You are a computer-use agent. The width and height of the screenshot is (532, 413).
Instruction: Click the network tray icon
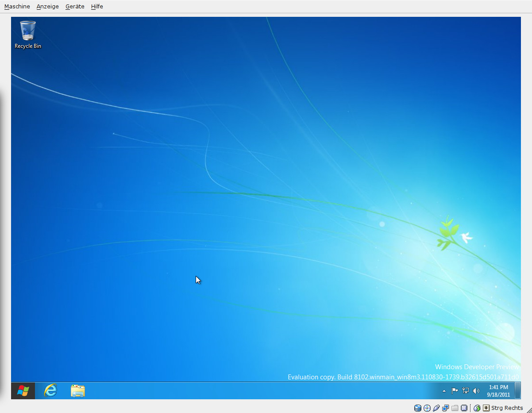[x=465, y=390]
